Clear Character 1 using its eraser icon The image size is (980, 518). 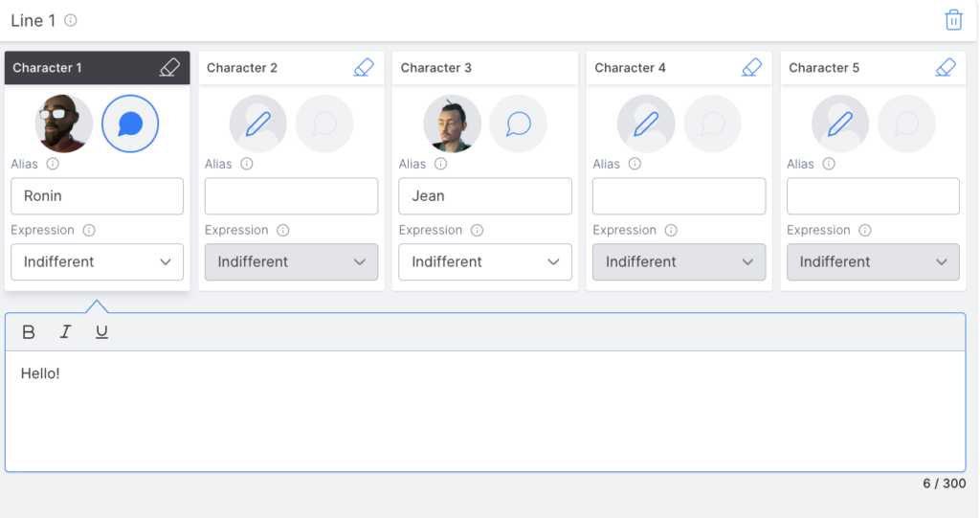coord(169,68)
